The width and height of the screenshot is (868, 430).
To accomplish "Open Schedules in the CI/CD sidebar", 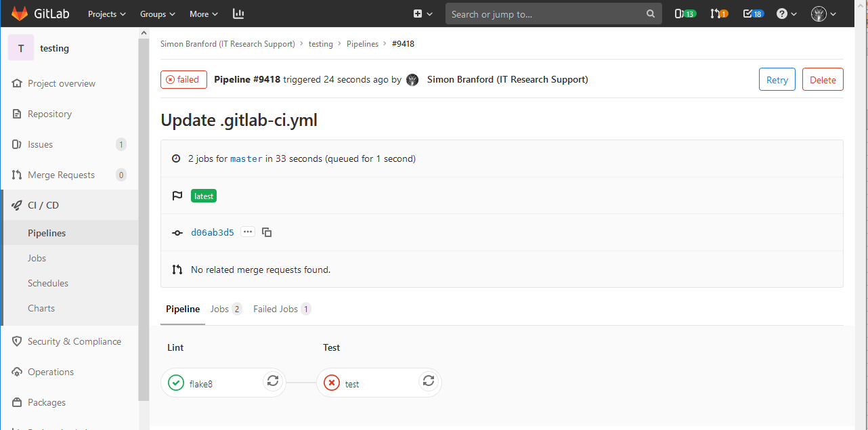I will click(48, 283).
